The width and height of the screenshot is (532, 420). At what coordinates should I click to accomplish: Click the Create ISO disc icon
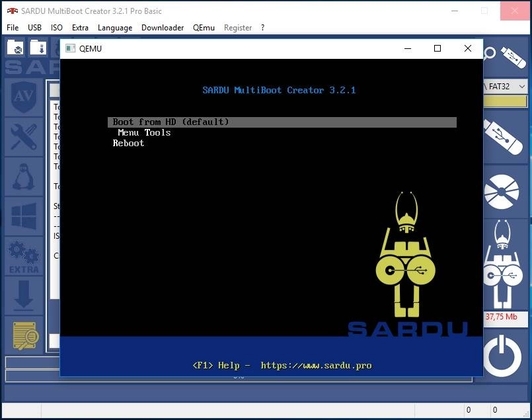click(502, 192)
